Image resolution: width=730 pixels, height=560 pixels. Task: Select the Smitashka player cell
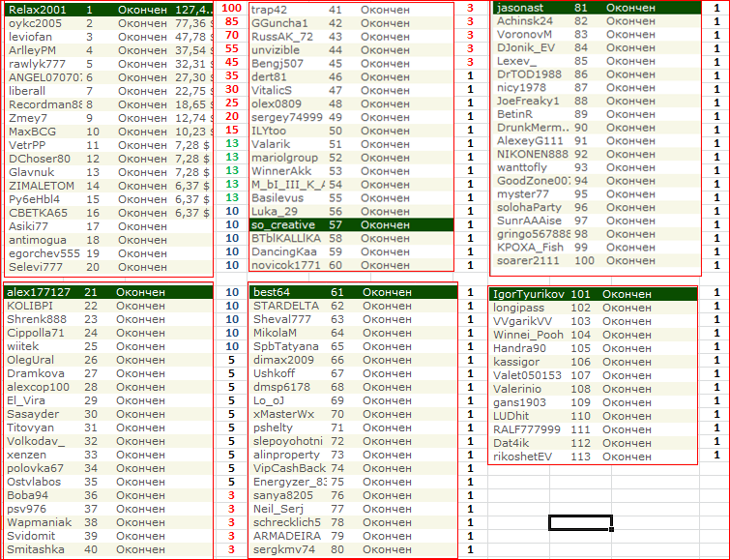coord(37,549)
